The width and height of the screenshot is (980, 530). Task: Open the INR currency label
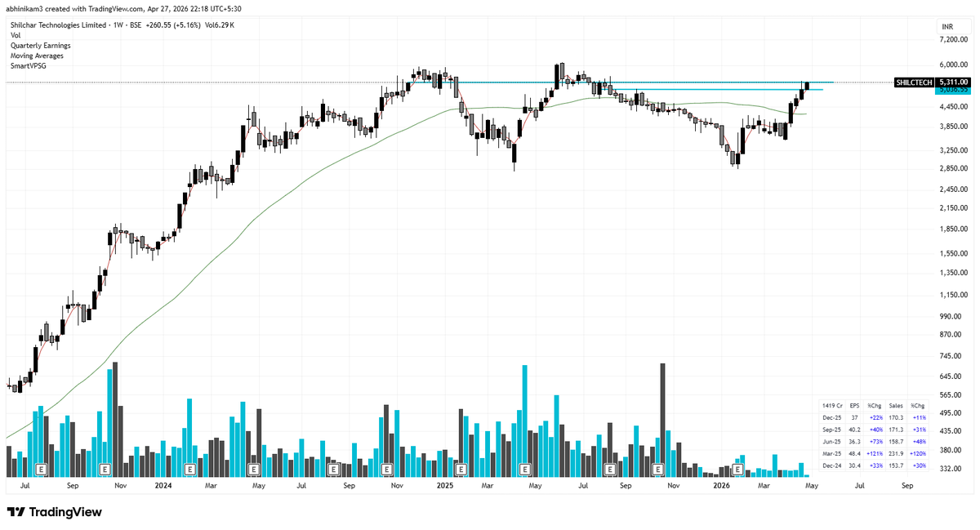point(947,27)
